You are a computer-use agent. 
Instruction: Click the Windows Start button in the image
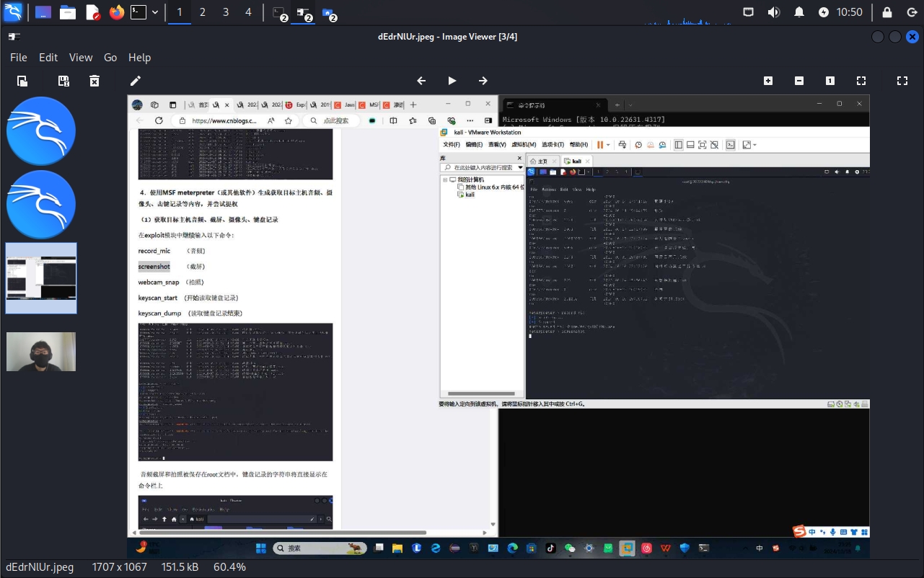pyautogui.click(x=260, y=548)
